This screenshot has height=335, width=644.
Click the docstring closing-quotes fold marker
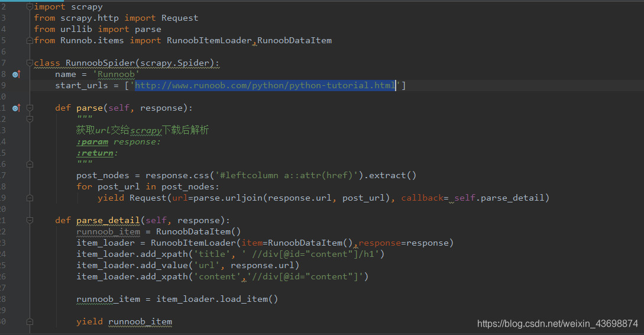(30, 164)
